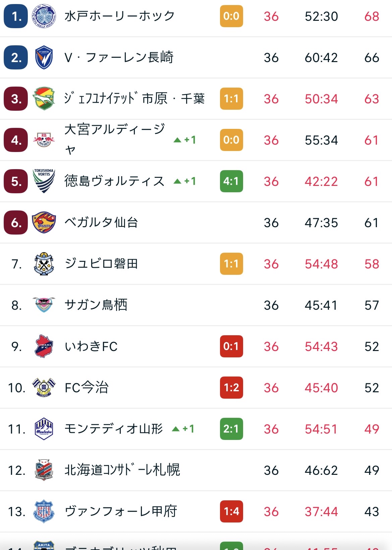Click the 4:1 live score badge
The height and width of the screenshot is (550, 392).
tap(231, 181)
